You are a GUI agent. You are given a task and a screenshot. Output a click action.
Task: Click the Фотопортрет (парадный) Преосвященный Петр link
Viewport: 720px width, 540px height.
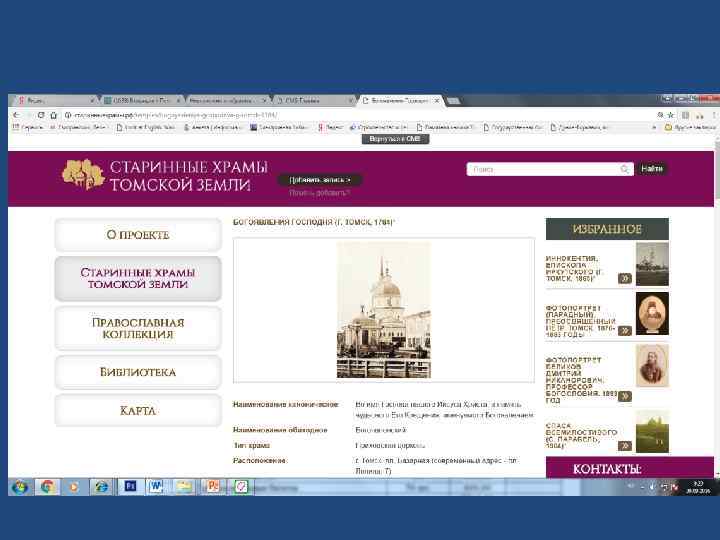tap(580, 321)
